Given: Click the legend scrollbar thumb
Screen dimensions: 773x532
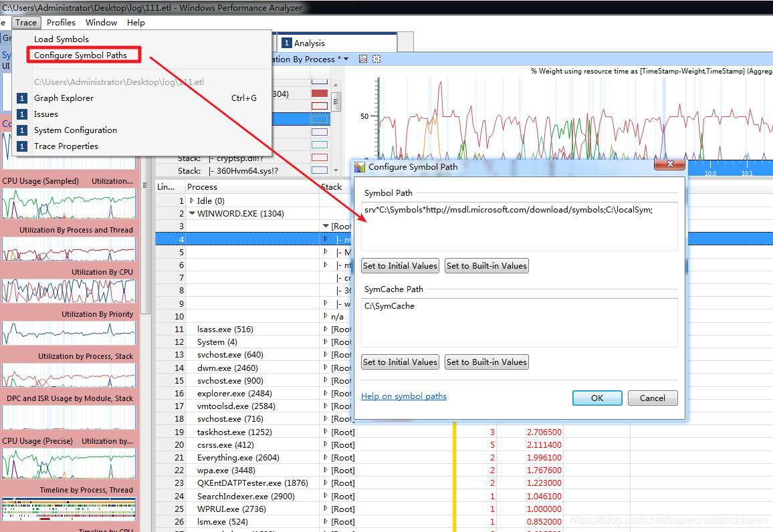Looking at the screenshot, I should pos(336,102).
